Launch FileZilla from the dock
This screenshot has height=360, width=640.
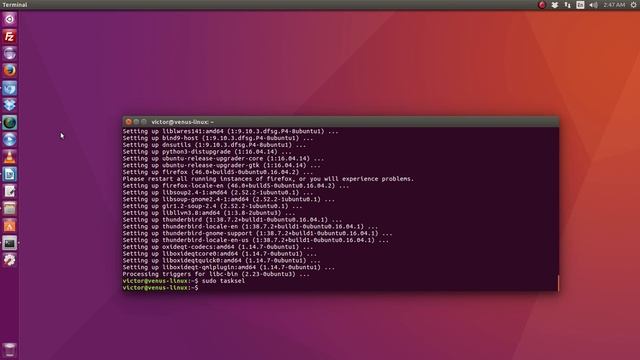click(9, 37)
